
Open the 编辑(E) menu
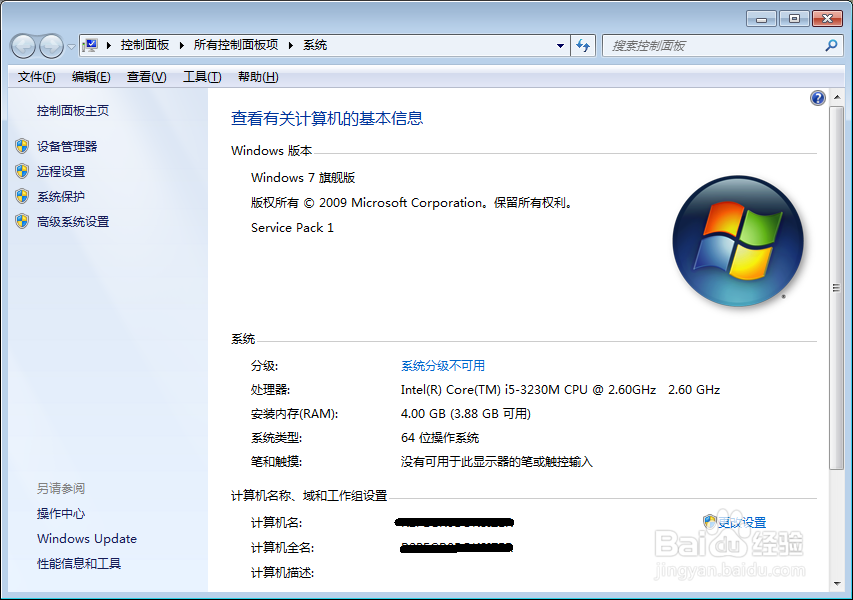(x=91, y=77)
